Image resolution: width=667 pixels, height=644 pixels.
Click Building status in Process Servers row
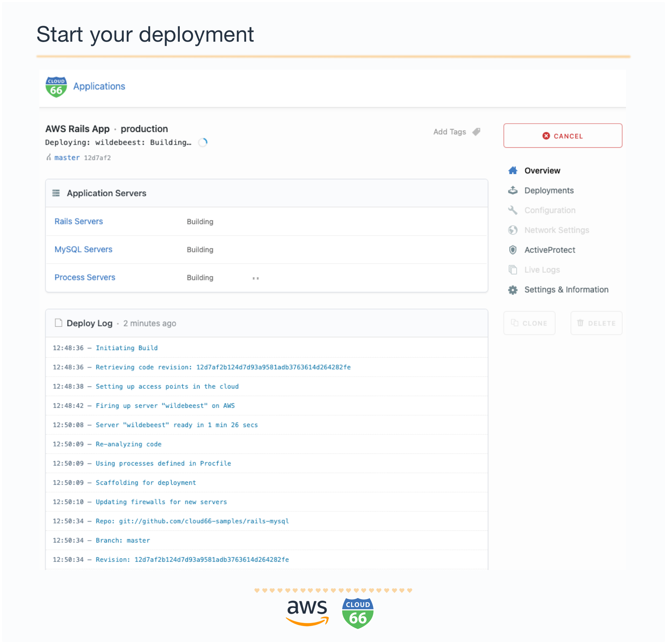pyautogui.click(x=200, y=278)
